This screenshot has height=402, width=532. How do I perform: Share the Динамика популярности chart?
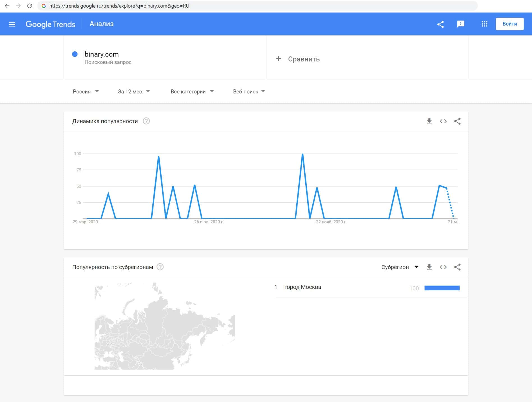click(x=457, y=121)
